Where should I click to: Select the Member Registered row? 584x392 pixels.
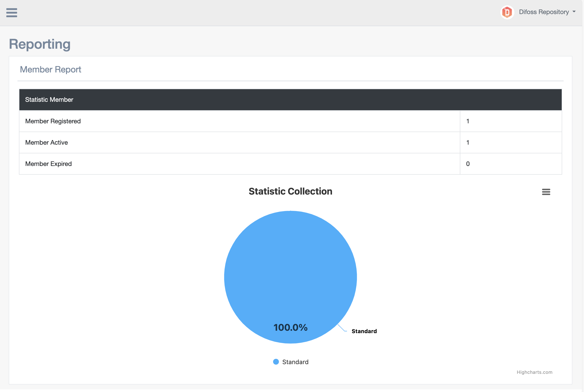(x=53, y=121)
